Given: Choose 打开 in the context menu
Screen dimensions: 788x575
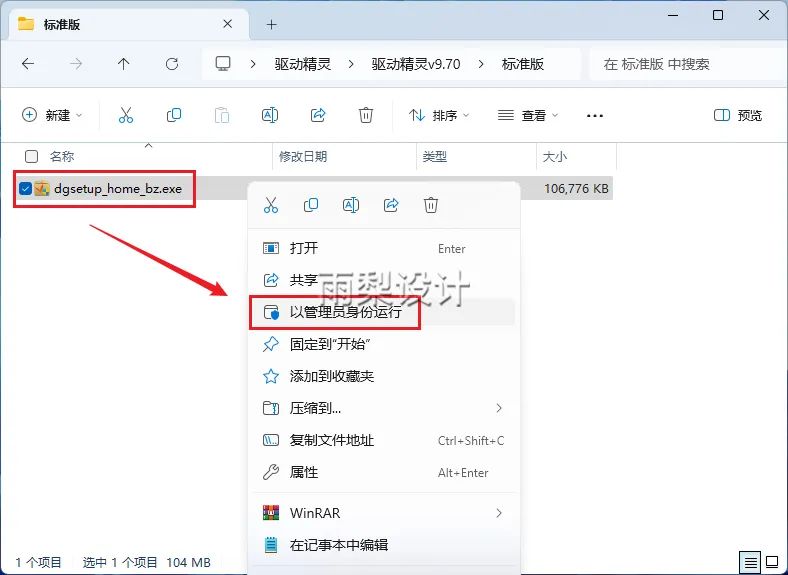Looking at the screenshot, I should (384, 248).
